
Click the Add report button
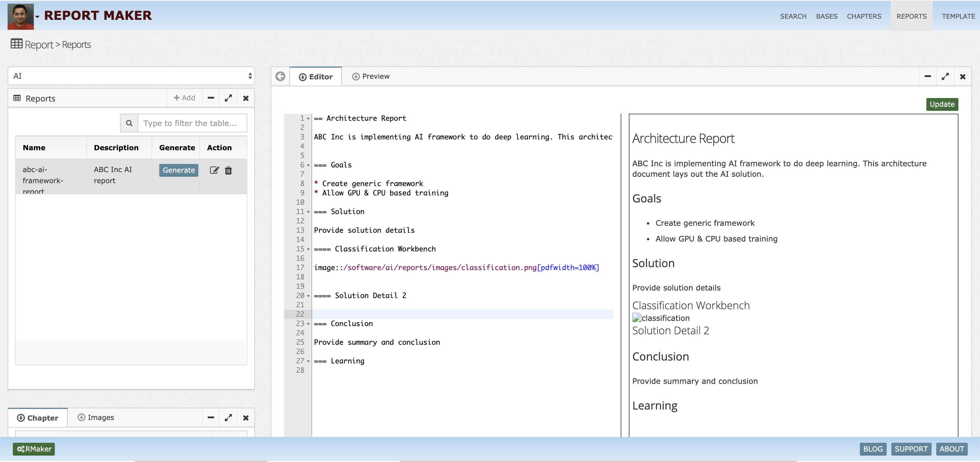pyautogui.click(x=185, y=98)
